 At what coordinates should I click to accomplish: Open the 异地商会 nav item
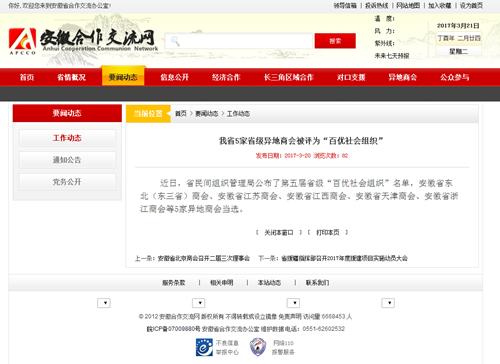tap(403, 77)
